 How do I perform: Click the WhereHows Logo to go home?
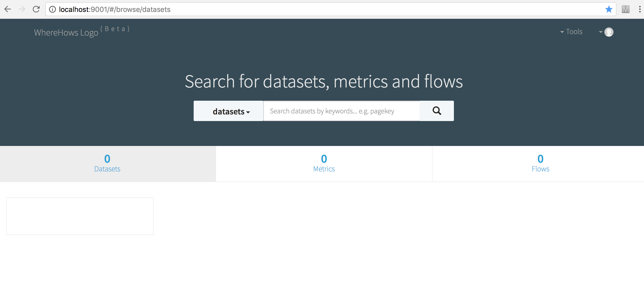pyautogui.click(x=66, y=32)
